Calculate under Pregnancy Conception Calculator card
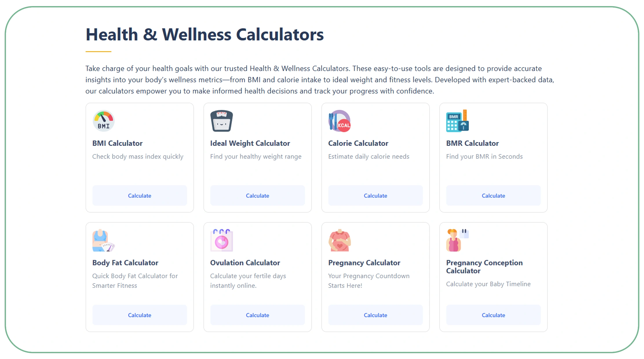Viewport: 644px width, 359px height. coord(493,315)
